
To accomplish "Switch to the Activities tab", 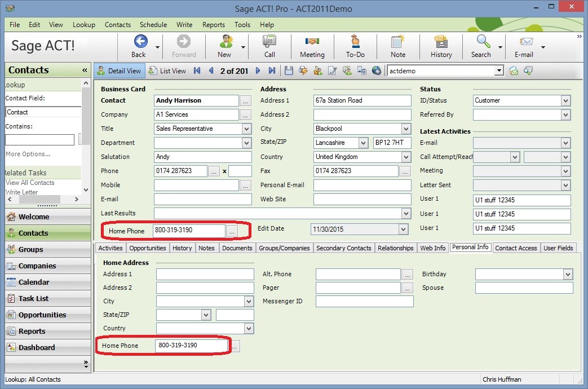I will point(110,248).
